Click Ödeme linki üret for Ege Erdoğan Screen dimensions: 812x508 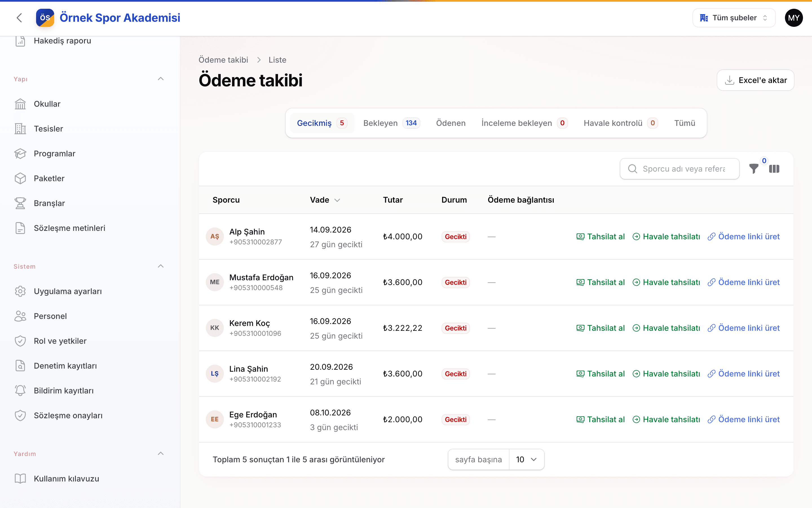pyautogui.click(x=743, y=419)
